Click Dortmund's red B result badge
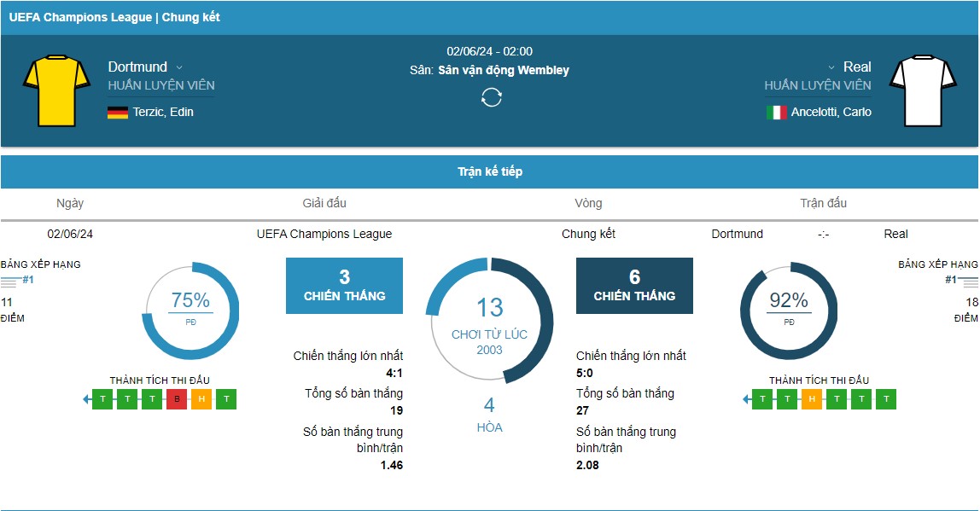Image resolution: width=980 pixels, height=511 pixels. 177,399
